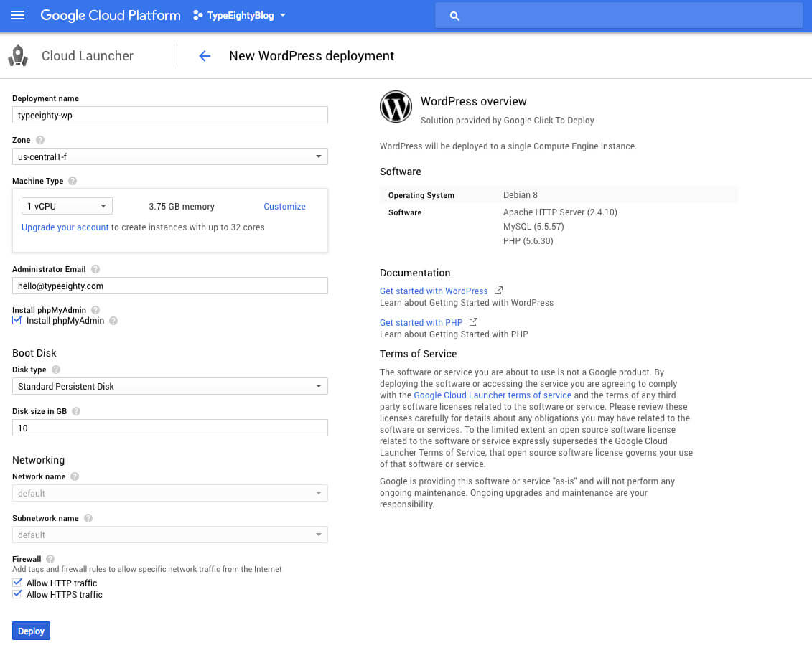
Task: Open help for Disk type
Action: coord(56,370)
